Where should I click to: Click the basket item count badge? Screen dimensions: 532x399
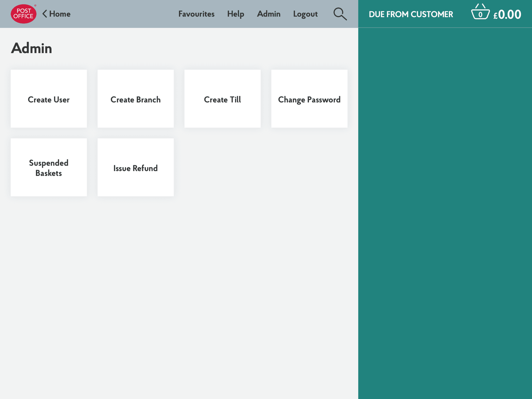coord(481,15)
